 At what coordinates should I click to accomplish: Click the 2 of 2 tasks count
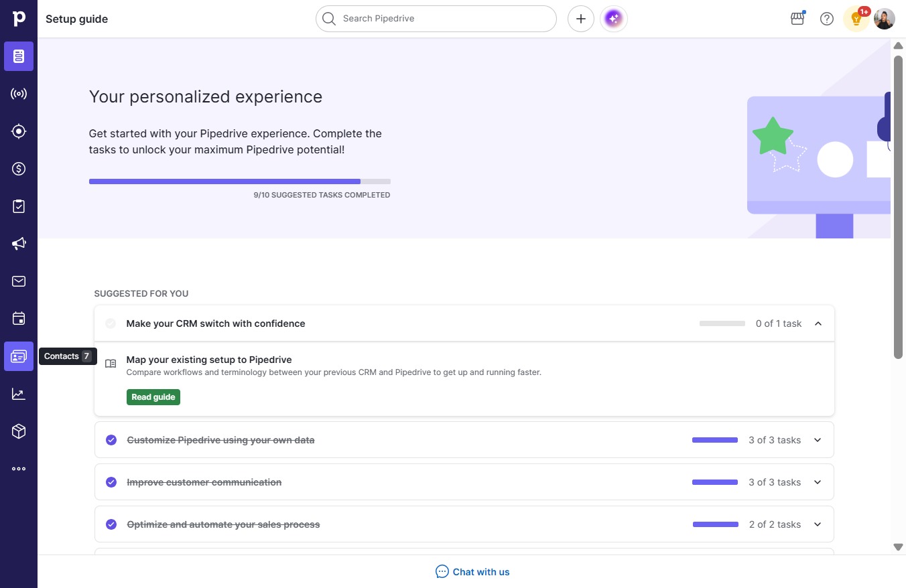[775, 524]
